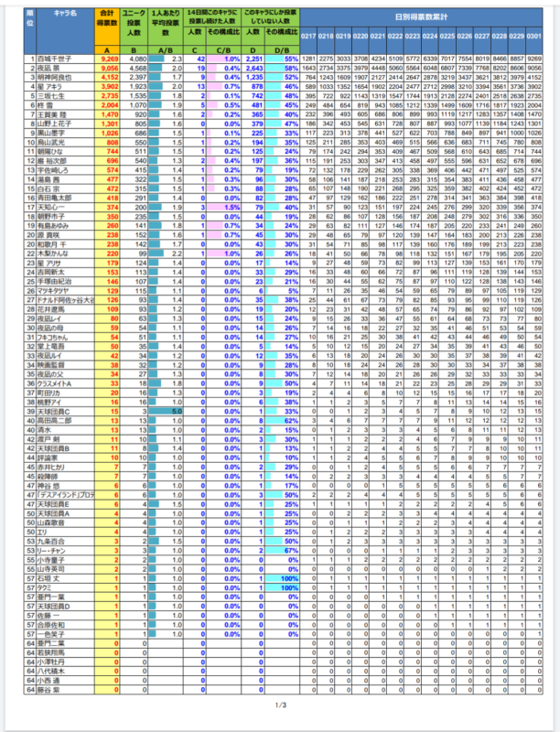
Task: Select the total votes cell '1,026'
Action: click(107, 133)
